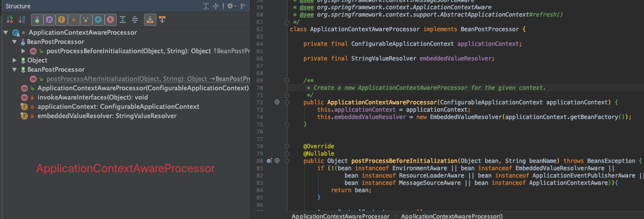Expand postProcessBeforeInitialization tree node
This screenshot has height=219, width=644.
click(23, 51)
